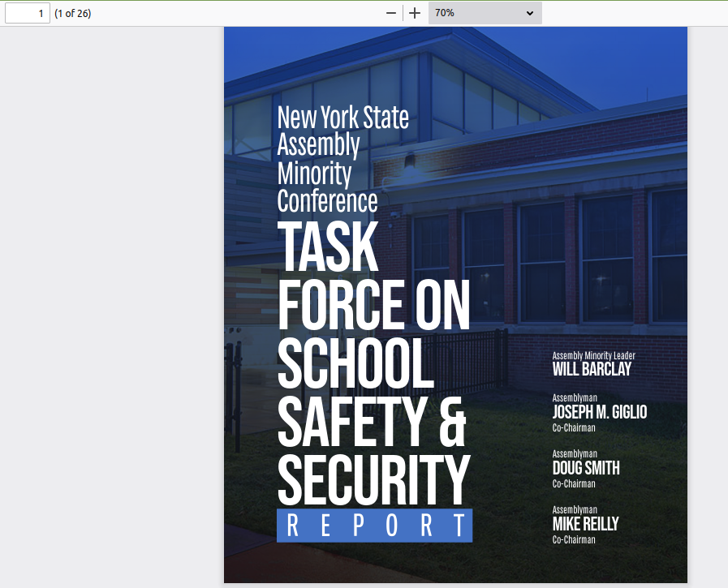This screenshot has height=588, width=728.
Task: Click 'Co-Chairman' under Joseph M. Giglio
Action: [x=574, y=427]
